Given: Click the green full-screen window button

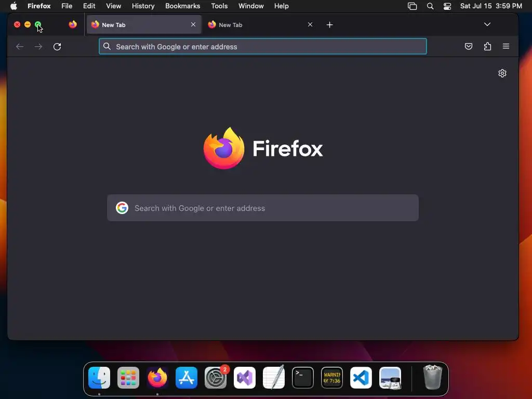Looking at the screenshot, I should click(x=38, y=24).
